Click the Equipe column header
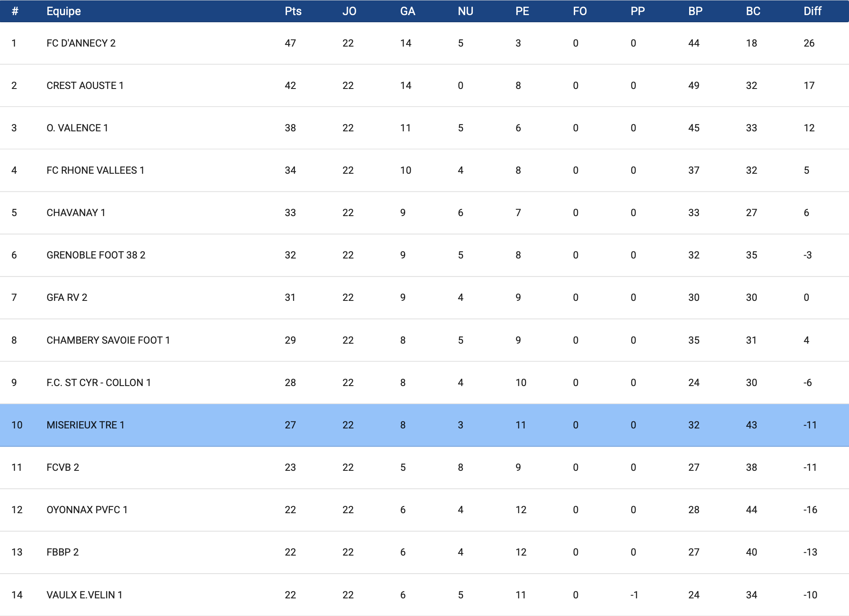 64,11
